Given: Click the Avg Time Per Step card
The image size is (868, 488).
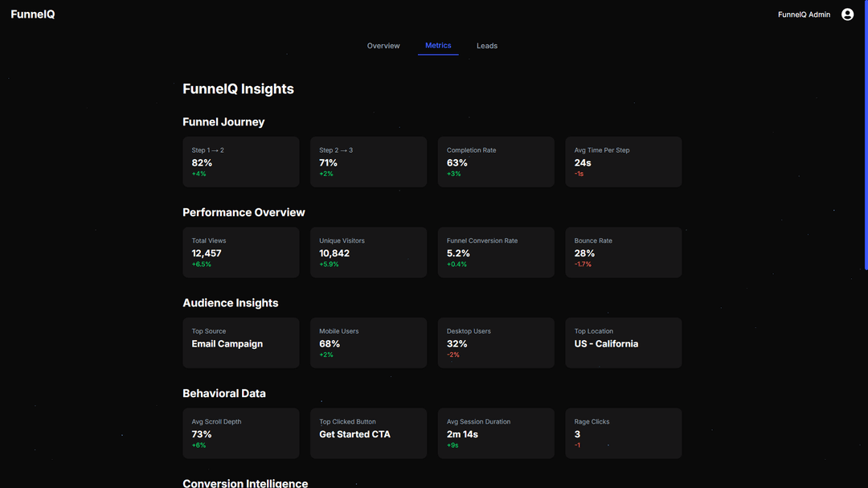Looking at the screenshot, I should pos(623,162).
